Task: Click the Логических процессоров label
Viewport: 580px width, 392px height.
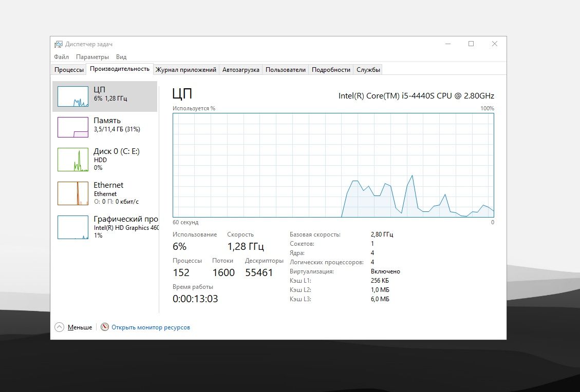Action: point(327,262)
